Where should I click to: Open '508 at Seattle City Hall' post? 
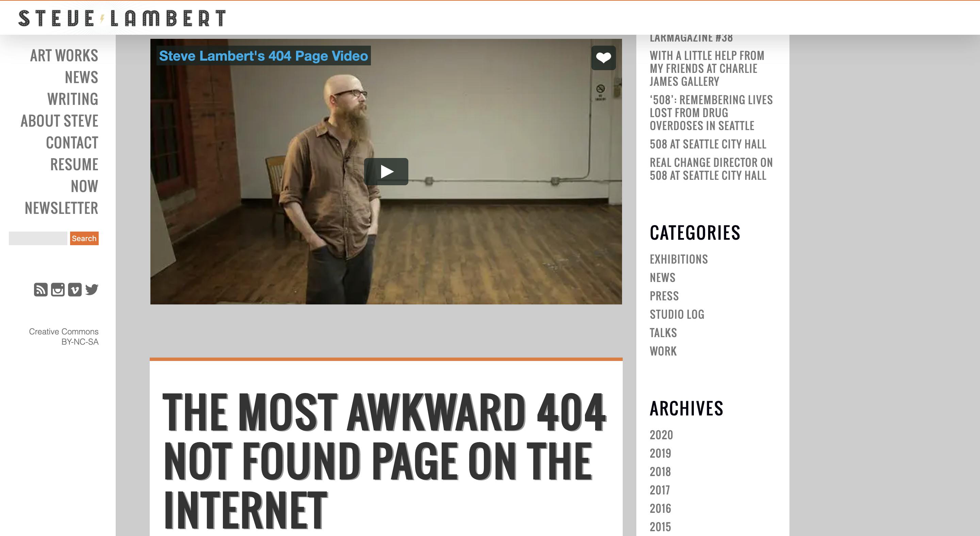(x=708, y=144)
